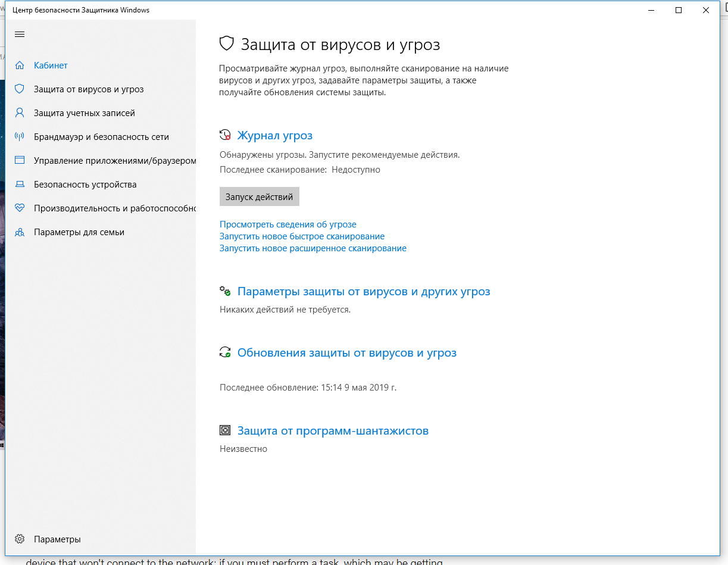Open Просмотреть сведения об угрозе link

pyautogui.click(x=288, y=224)
